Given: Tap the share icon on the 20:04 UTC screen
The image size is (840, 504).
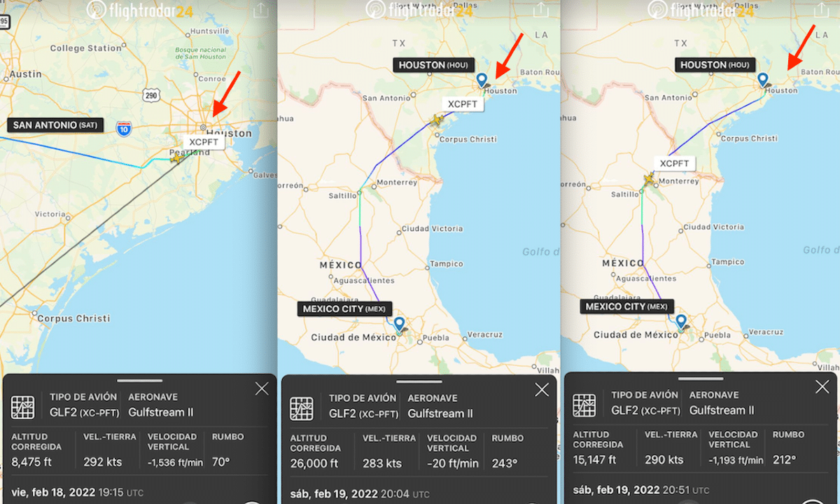Looking at the screenshot, I should point(541,10).
